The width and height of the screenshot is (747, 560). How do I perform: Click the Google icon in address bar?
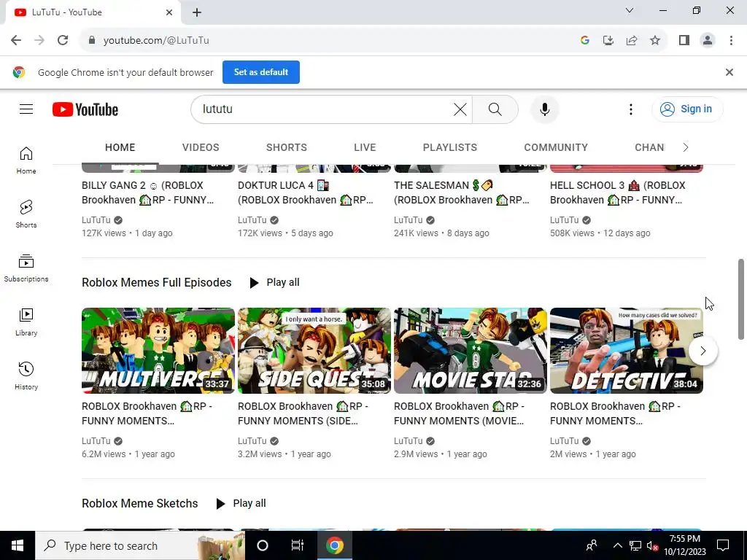pyautogui.click(x=585, y=40)
